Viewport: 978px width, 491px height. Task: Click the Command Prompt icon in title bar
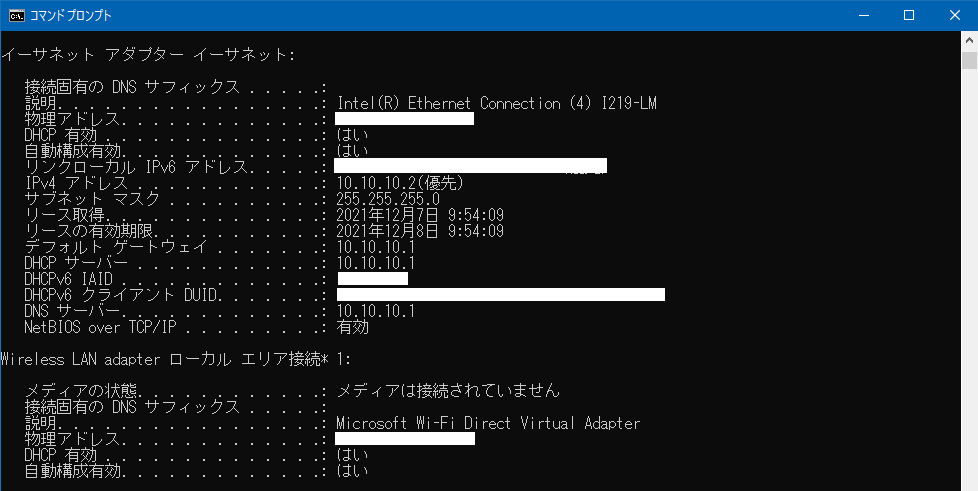pos(15,15)
